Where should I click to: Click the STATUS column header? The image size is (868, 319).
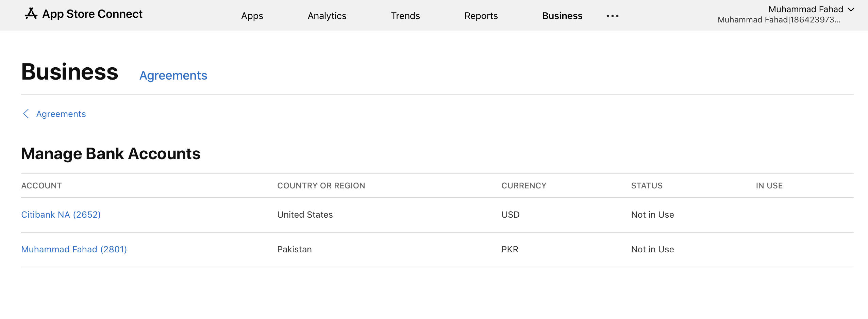[x=647, y=186]
